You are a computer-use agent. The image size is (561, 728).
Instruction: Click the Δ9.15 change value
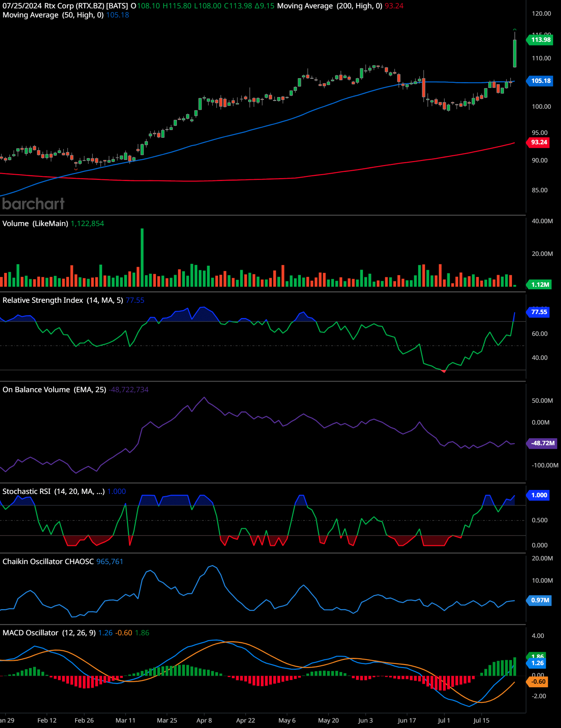265,6
